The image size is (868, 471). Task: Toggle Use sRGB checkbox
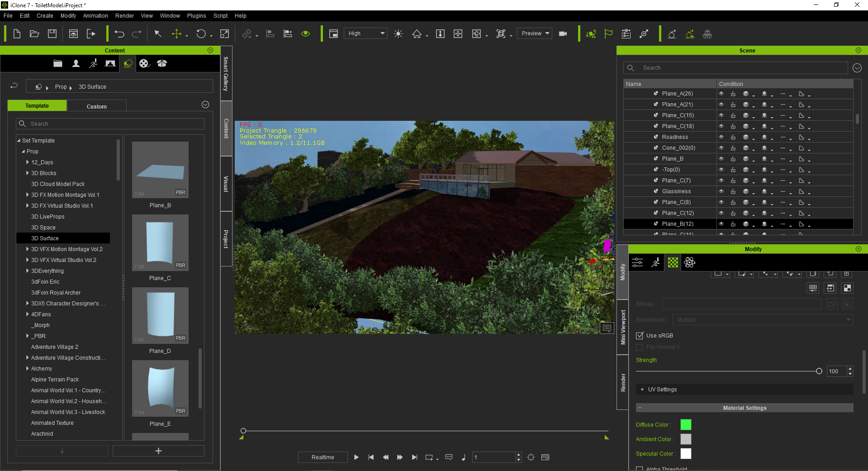(640, 336)
